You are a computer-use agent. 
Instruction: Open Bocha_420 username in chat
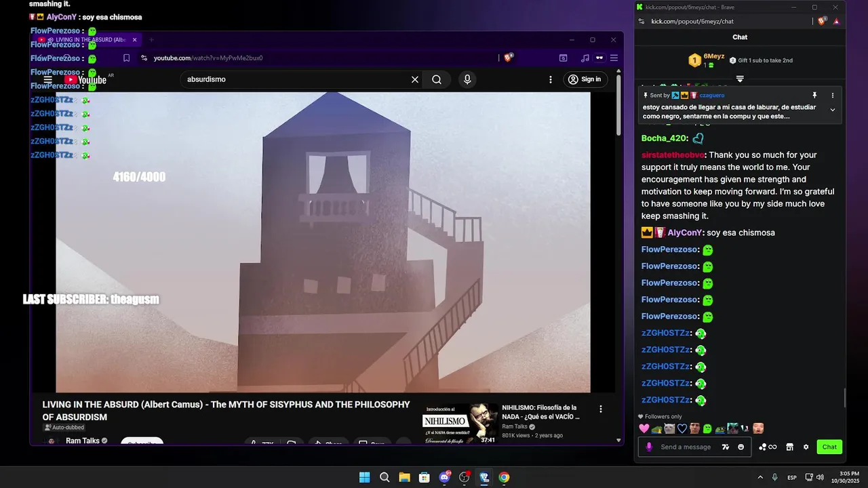point(665,138)
